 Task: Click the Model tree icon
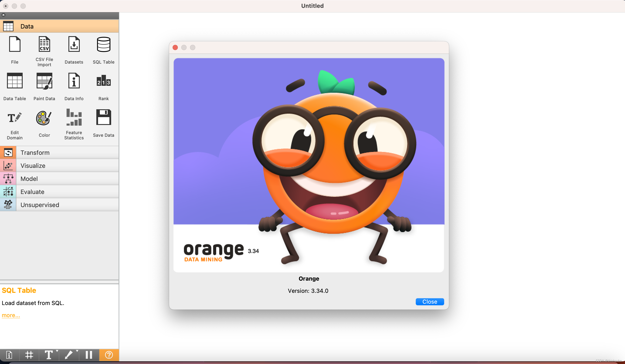click(8, 179)
